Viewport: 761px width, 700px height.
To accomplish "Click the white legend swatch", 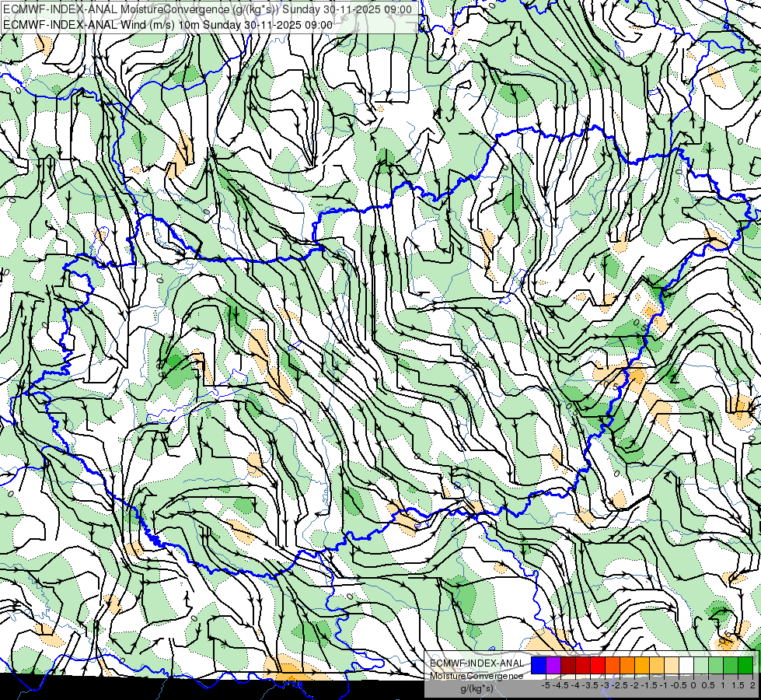I will pyautogui.click(x=686, y=666).
